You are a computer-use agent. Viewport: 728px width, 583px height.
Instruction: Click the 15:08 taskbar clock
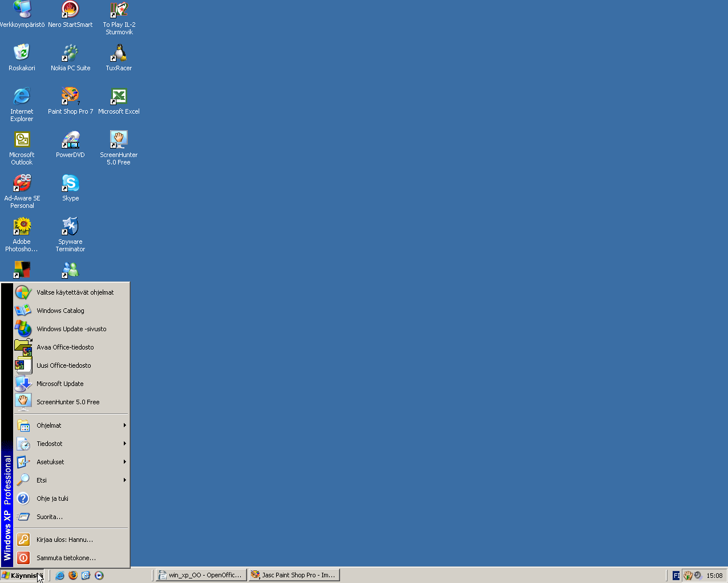(x=714, y=576)
